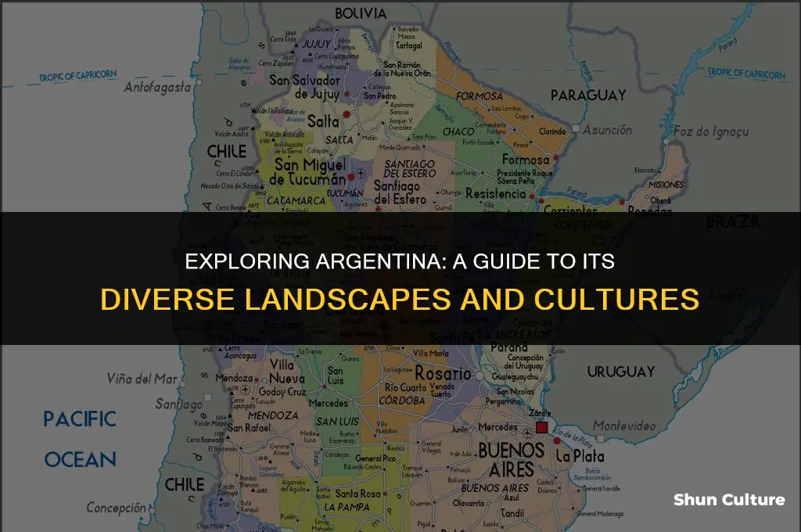Select the Venado Tuerto label

click(441, 390)
